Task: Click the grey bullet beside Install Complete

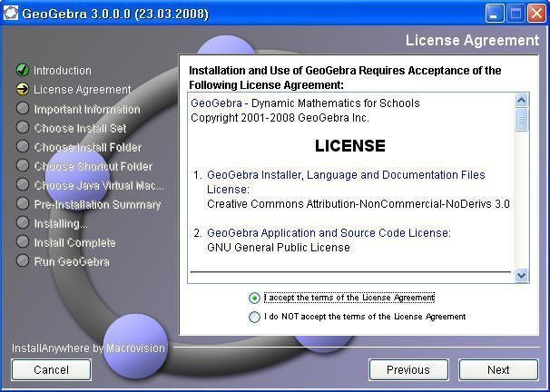Action: pos(23,241)
